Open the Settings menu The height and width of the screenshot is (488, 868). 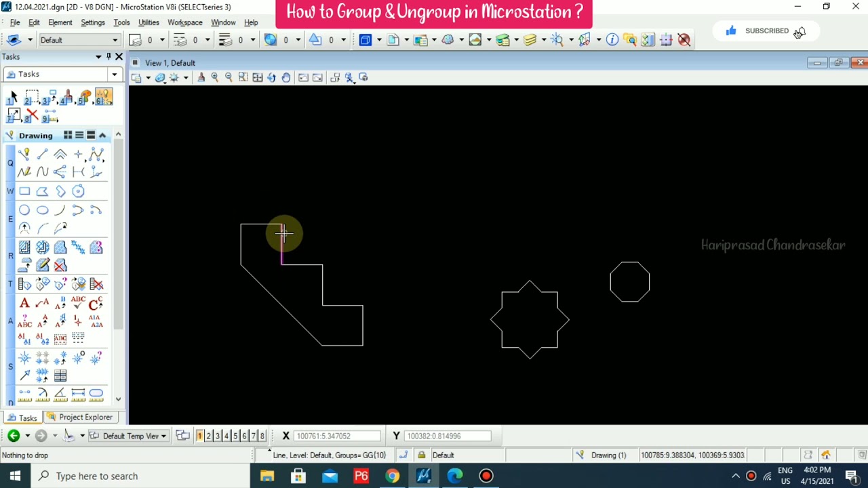click(x=93, y=22)
